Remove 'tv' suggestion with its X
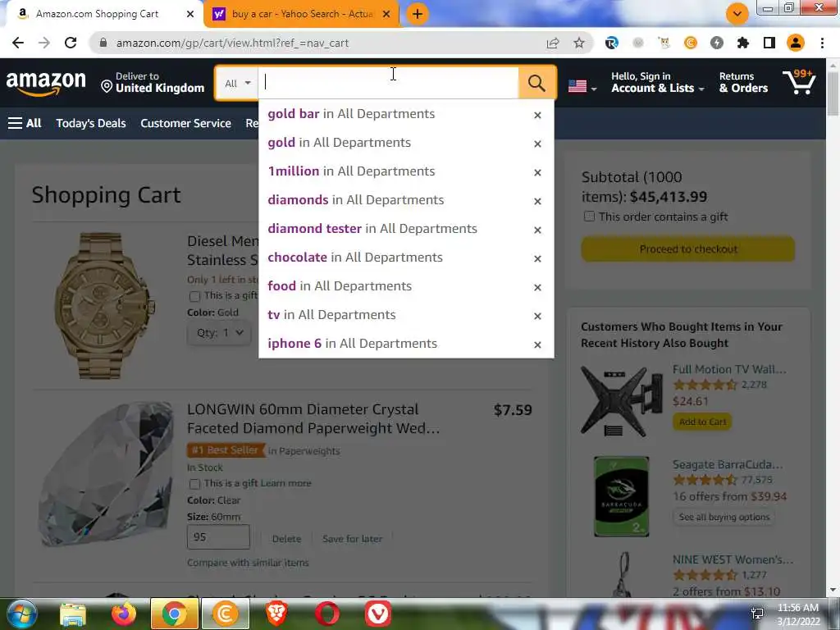 click(x=537, y=316)
